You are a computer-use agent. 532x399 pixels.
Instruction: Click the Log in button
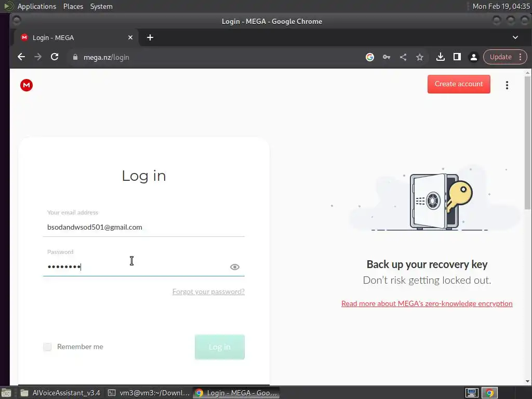tap(220, 347)
